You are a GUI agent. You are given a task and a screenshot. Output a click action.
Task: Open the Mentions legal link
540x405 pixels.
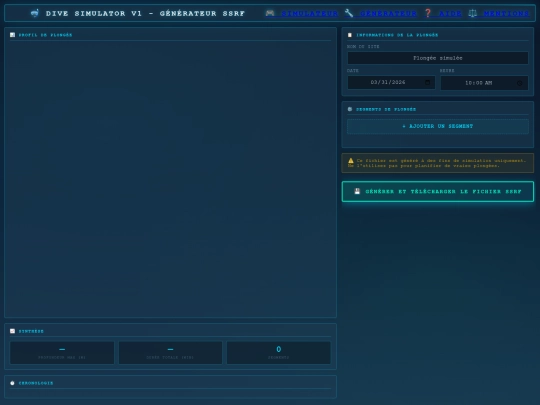tap(506, 13)
